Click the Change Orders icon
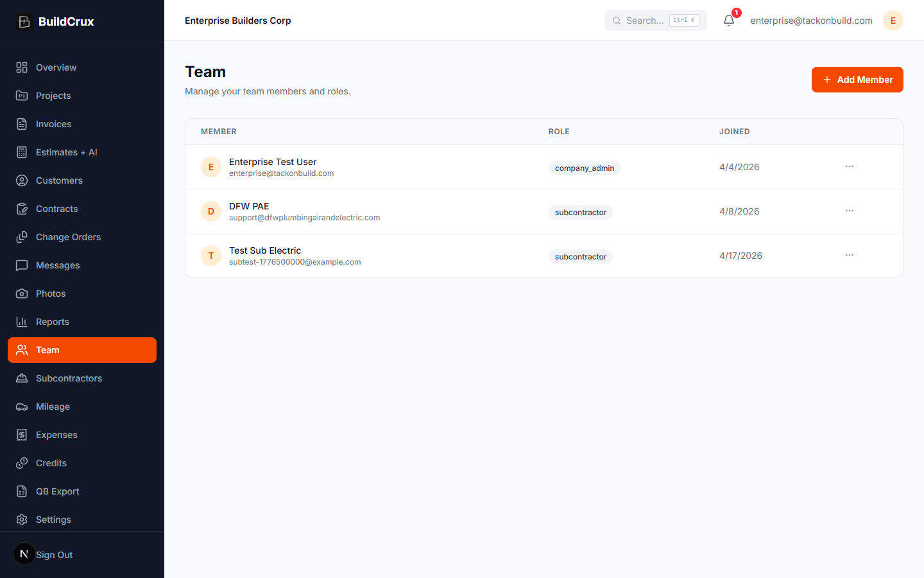This screenshot has height=578, width=924. click(x=22, y=237)
